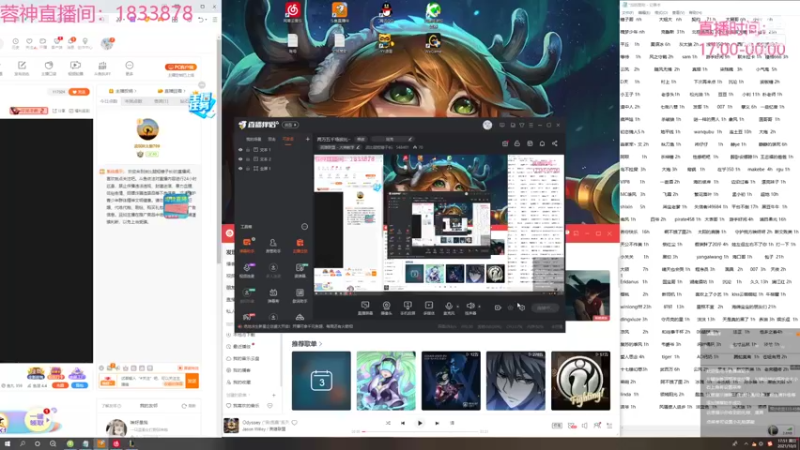Open the Windows Start menu
Viewport: 800px width, 450px height.
(7, 444)
